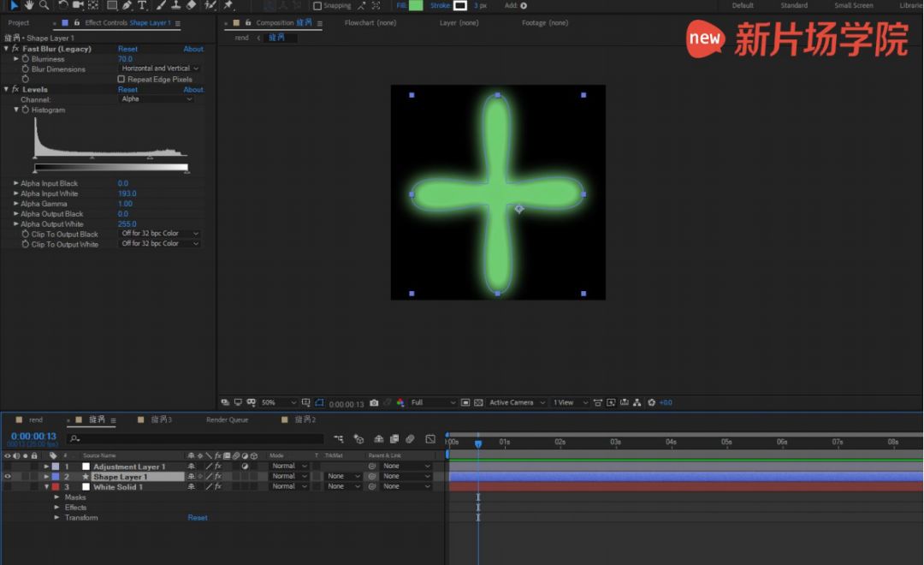Select the Hand tool

[29, 5]
